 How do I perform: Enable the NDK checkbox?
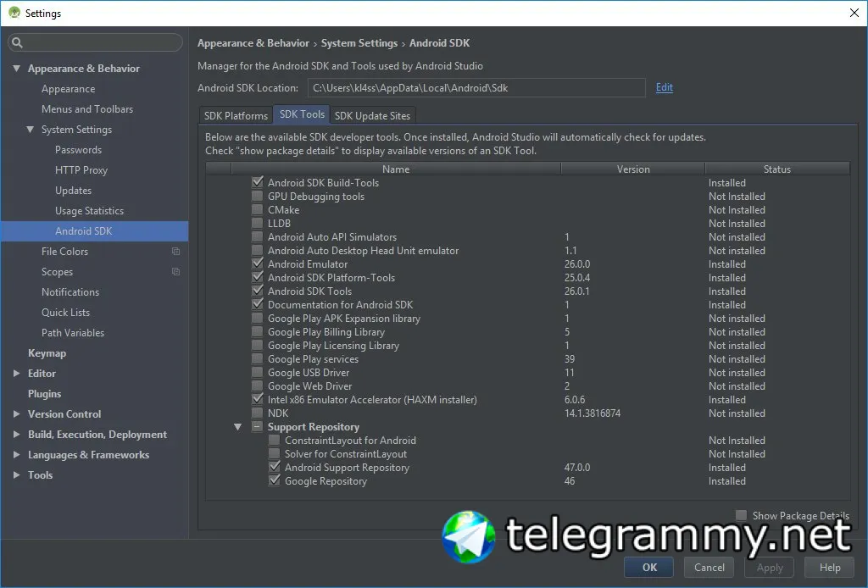pyautogui.click(x=258, y=413)
